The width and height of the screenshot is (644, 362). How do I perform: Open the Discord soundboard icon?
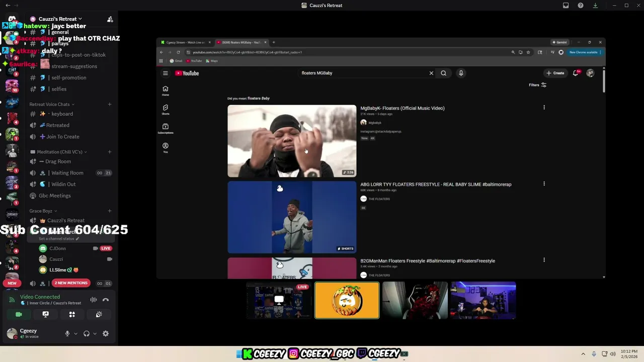(x=99, y=314)
